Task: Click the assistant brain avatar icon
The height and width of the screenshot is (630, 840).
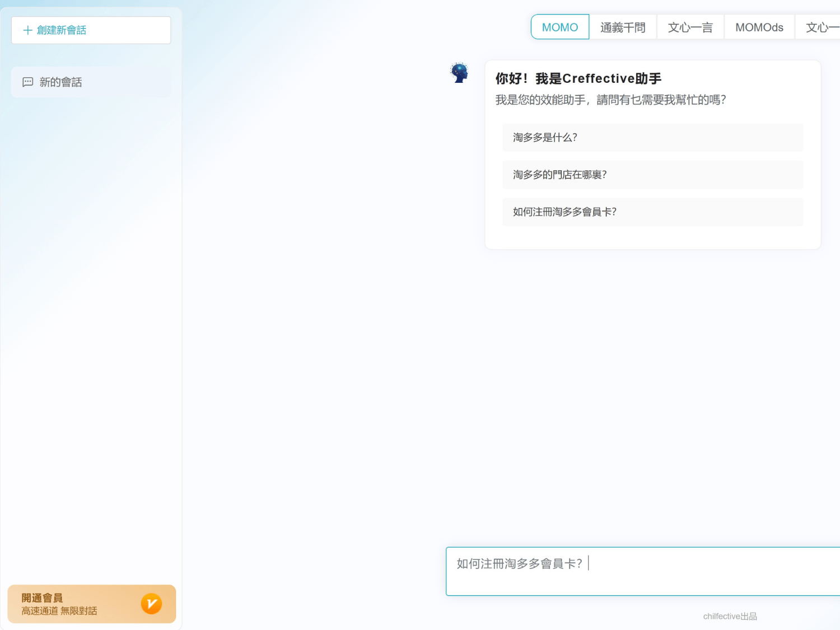Action: (x=459, y=73)
